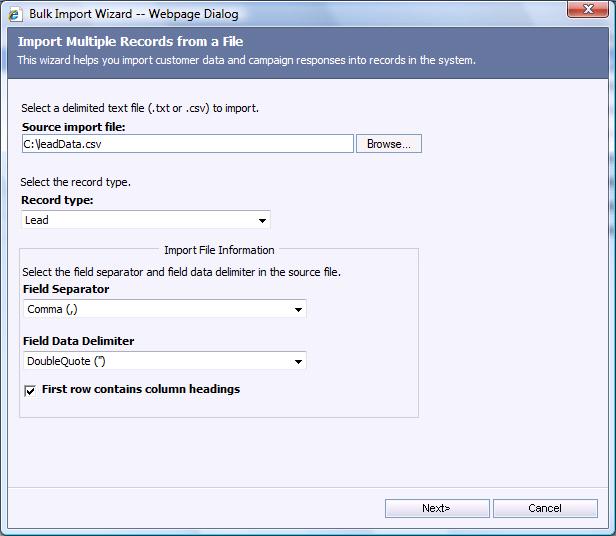Click the 'Field Separator' label
The image size is (616, 536).
pyautogui.click(x=66, y=289)
